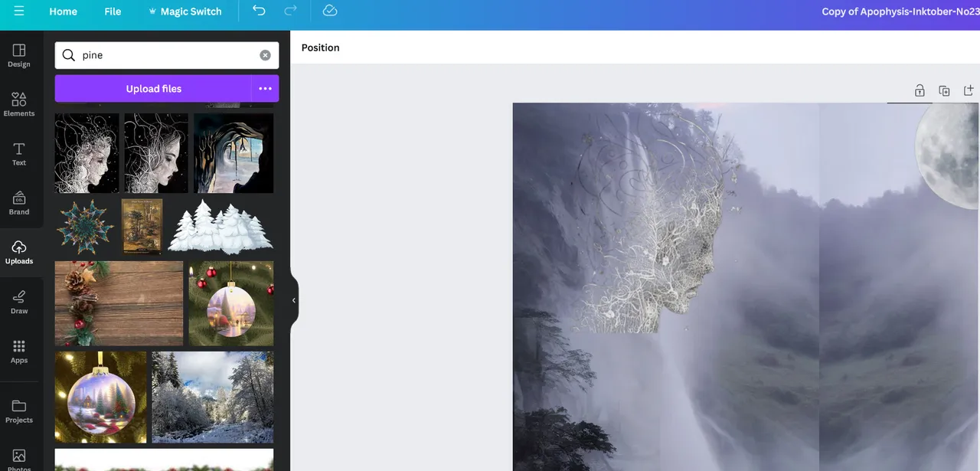This screenshot has height=471, width=980.
Task: Open the Draw side panel
Action: [19, 303]
